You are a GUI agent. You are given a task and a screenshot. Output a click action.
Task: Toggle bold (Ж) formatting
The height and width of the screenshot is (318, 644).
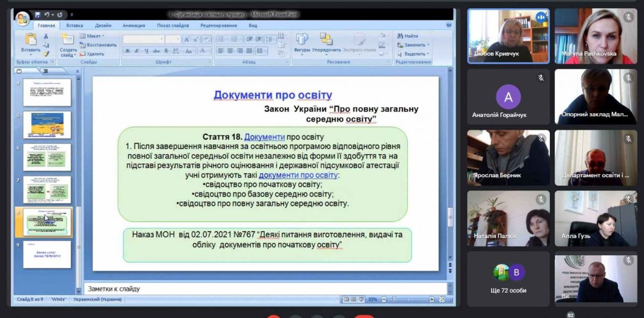pyautogui.click(x=127, y=51)
